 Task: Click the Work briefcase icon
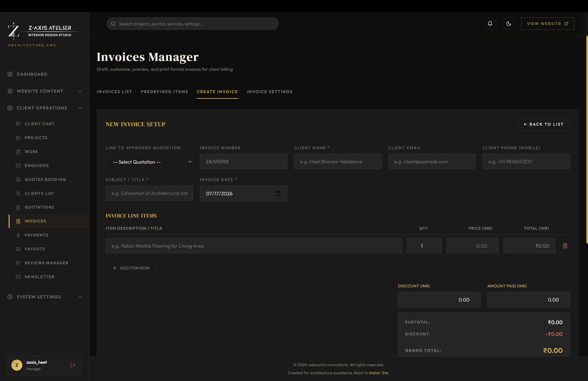point(18,152)
